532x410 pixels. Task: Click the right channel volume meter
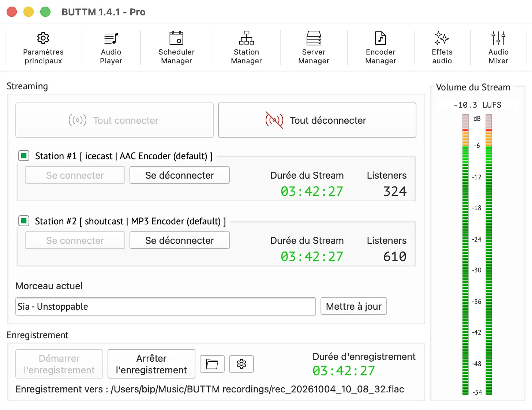[489, 254]
